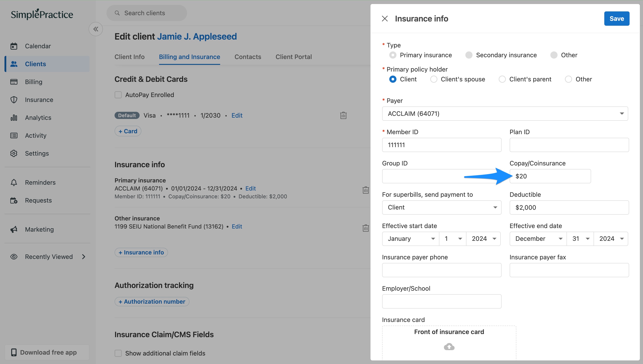This screenshot has width=643, height=364.
Task: Delete the Visa card via trash icon
Action: 343,115
